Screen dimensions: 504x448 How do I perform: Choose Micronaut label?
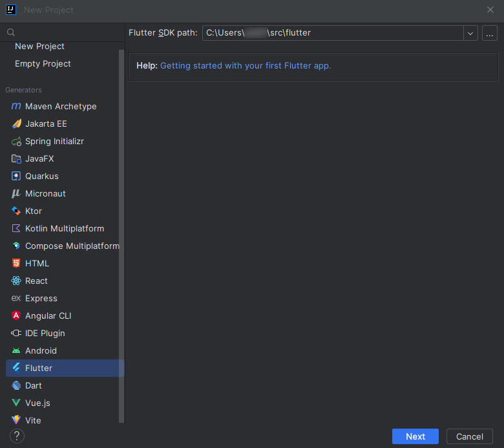click(45, 193)
